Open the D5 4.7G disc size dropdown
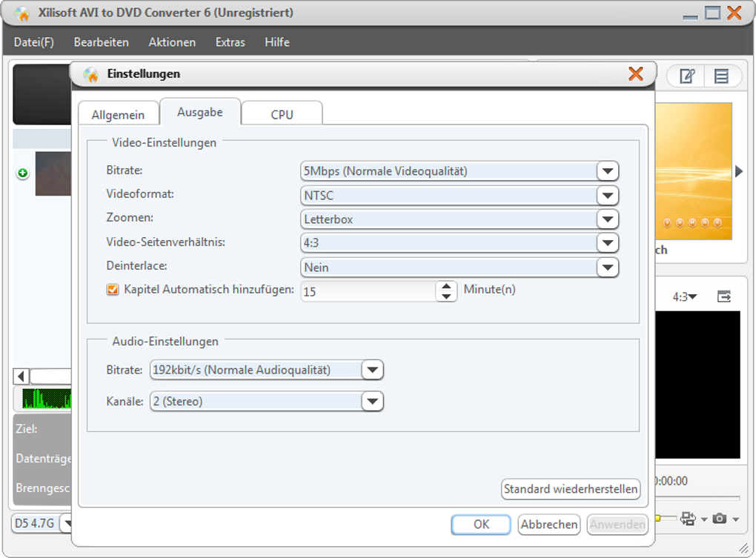This screenshot has width=756, height=558. [x=67, y=523]
